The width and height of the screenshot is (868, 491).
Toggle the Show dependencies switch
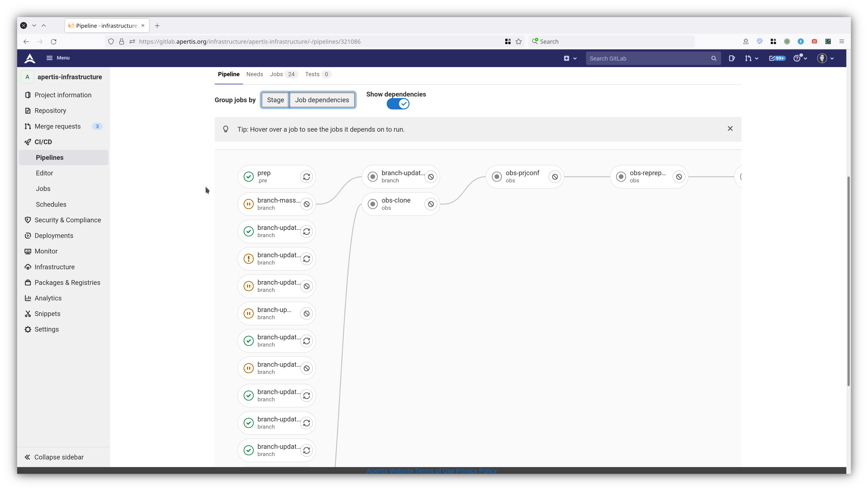tap(398, 104)
